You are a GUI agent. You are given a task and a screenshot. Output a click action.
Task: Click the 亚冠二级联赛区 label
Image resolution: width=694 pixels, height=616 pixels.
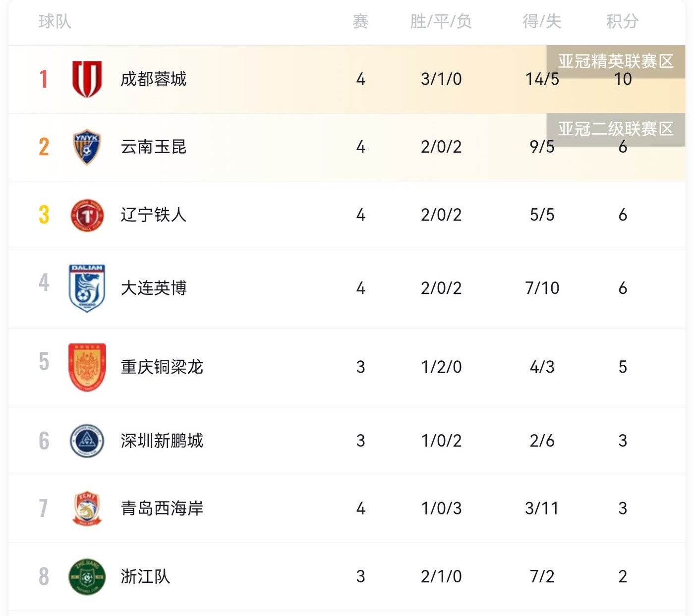pos(616,129)
